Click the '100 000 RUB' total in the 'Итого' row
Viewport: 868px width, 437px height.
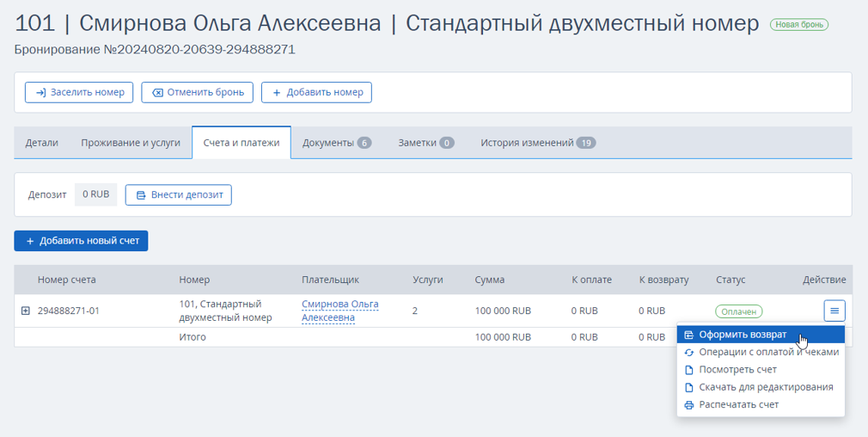[x=503, y=336]
